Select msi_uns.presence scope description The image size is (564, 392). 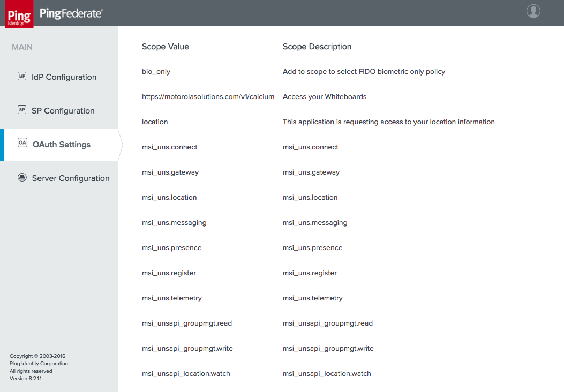click(x=313, y=248)
